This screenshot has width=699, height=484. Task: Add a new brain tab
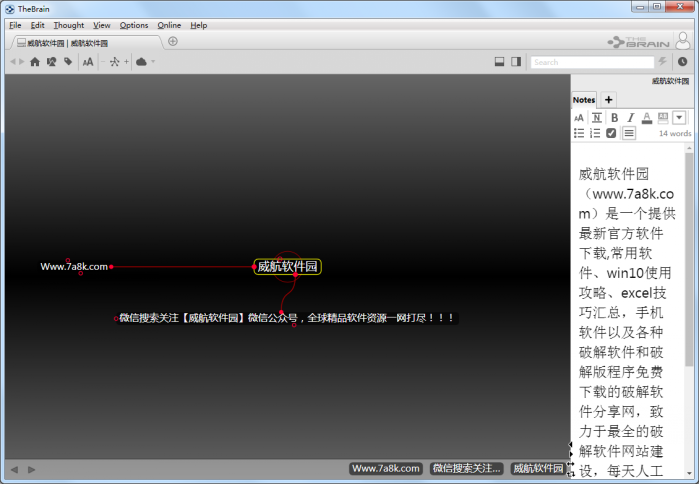[173, 41]
